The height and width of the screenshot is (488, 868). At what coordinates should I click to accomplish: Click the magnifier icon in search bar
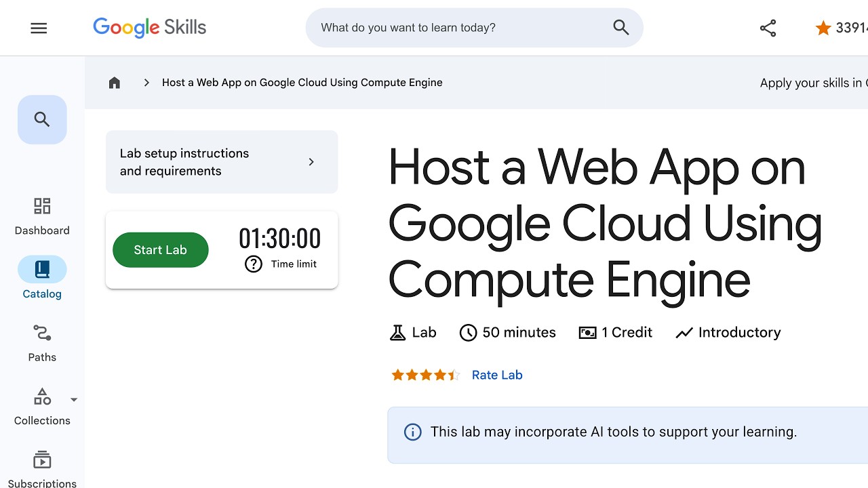pyautogui.click(x=621, y=28)
